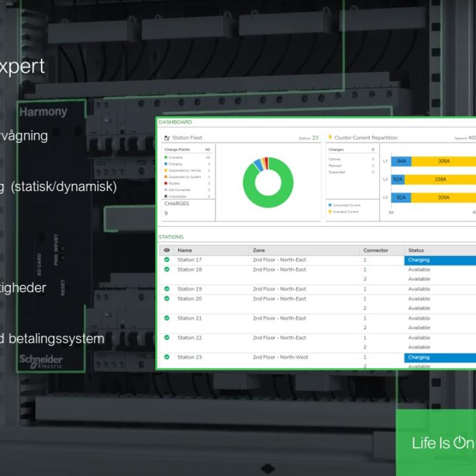The image size is (476, 476).
Task: Select the 'Station 22' name cell
Action: (189, 337)
